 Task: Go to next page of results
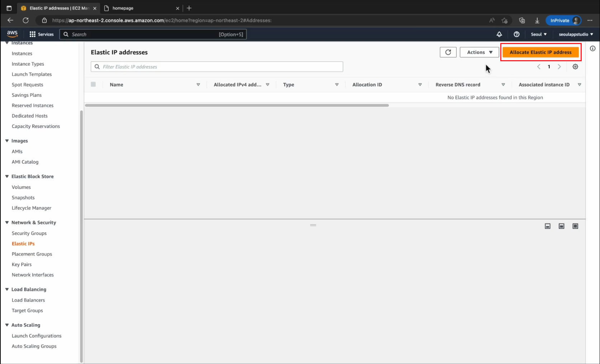[559, 67]
